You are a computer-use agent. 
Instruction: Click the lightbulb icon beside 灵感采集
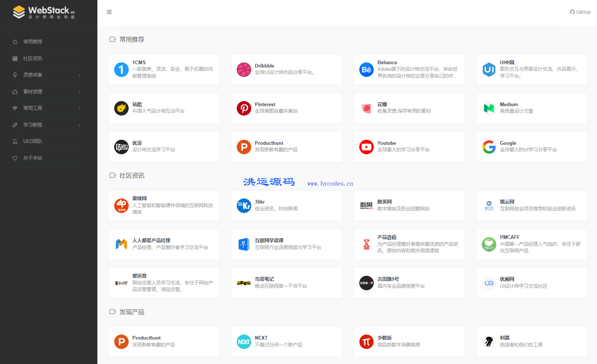pos(15,75)
